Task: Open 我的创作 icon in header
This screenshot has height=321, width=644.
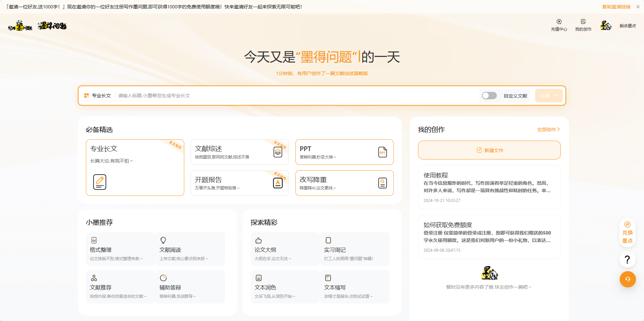Action: [583, 22]
